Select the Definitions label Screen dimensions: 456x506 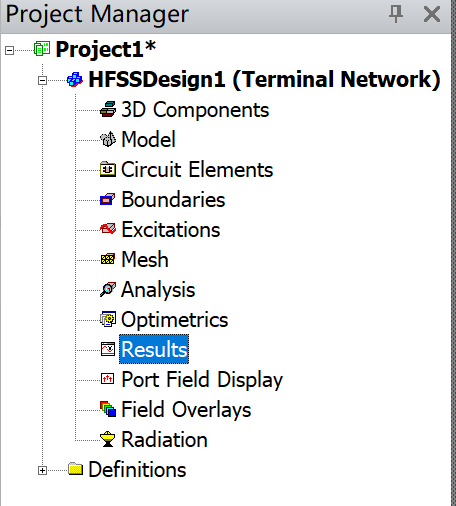[x=137, y=469]
